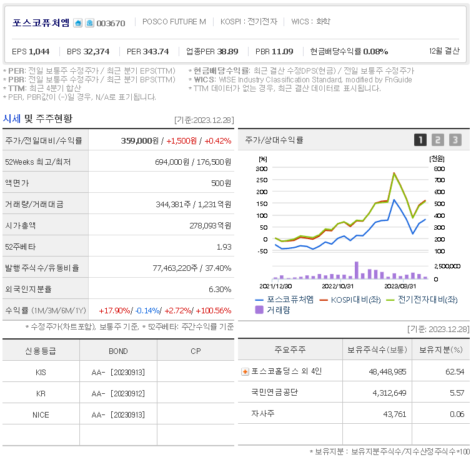Click the +1,500원 price change

click(182, 141)
